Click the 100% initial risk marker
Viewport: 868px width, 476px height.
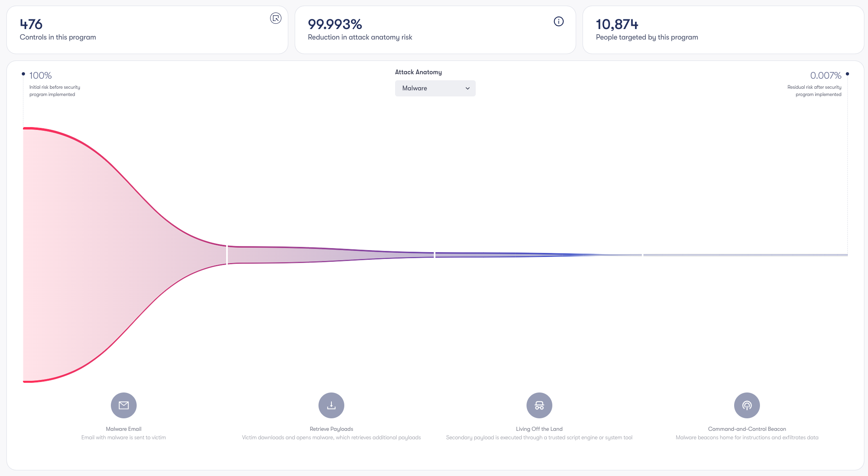[40, 75]
